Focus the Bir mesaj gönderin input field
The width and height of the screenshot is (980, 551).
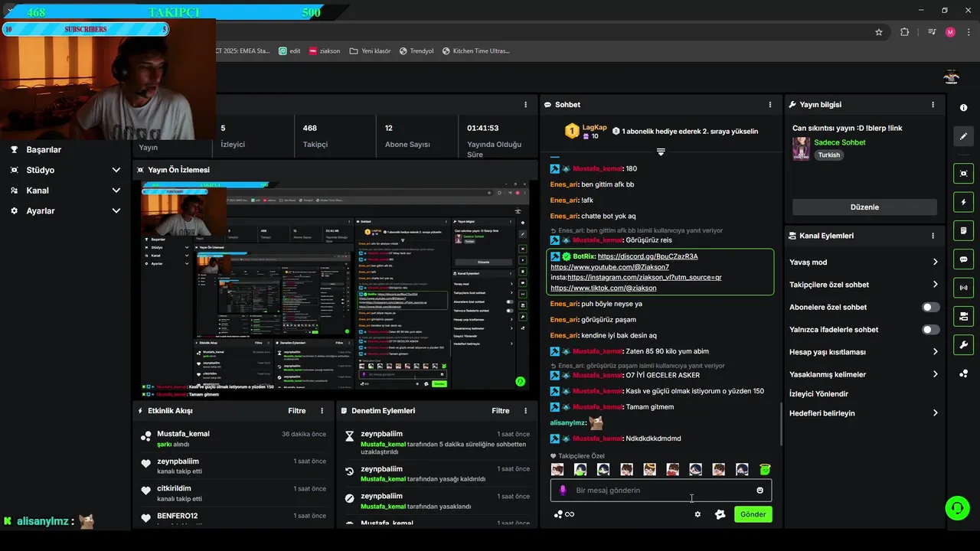(x=661, y=491)
